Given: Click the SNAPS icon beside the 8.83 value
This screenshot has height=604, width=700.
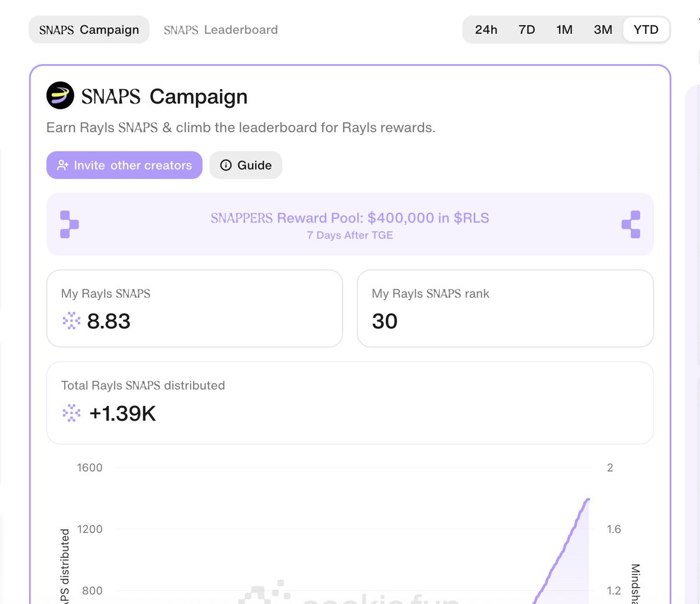Looking at the screenshot, I should [71, 321].
